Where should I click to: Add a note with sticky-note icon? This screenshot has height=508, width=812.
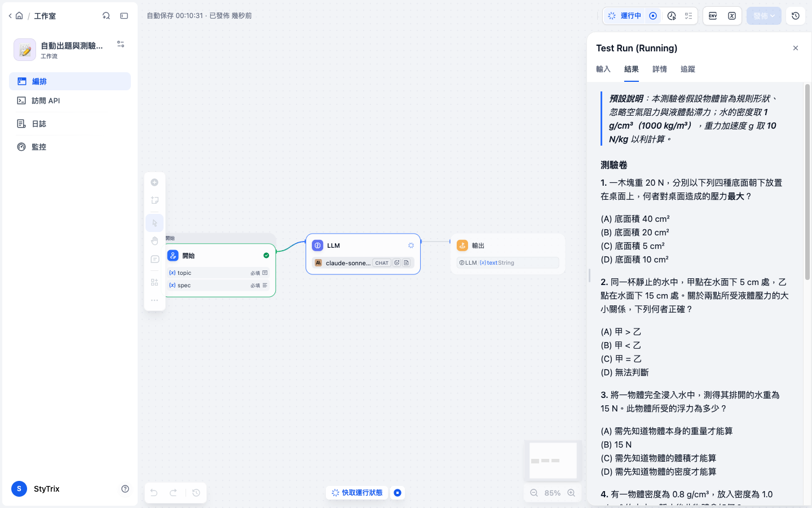pos(155,200)
